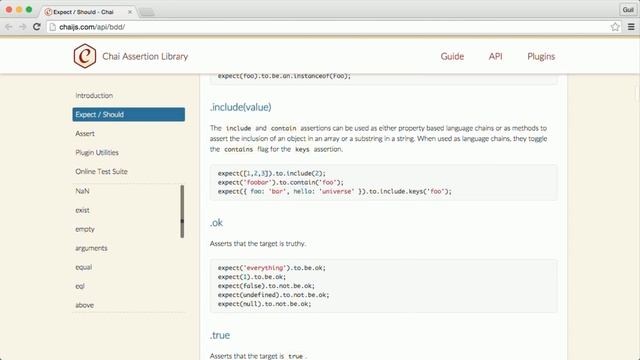The image size is (640, 360).
Task: Open the Chrome hamburger menu
Action: point(631,27)
